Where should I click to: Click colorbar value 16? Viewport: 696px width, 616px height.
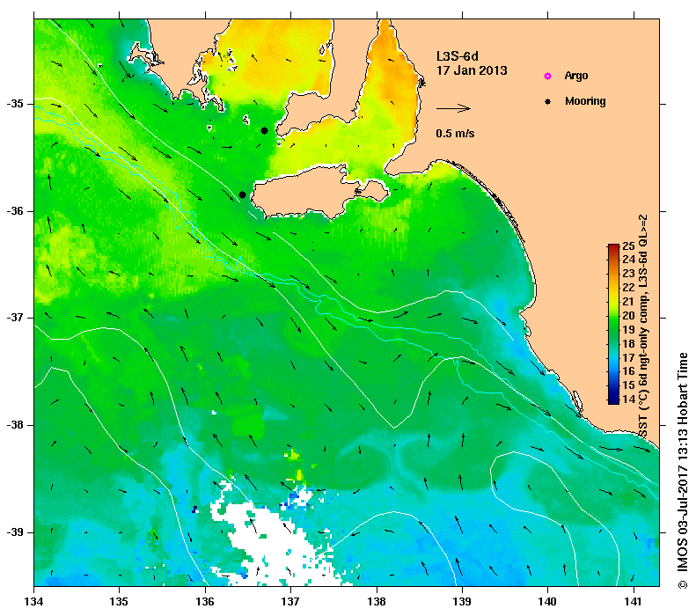628,371
